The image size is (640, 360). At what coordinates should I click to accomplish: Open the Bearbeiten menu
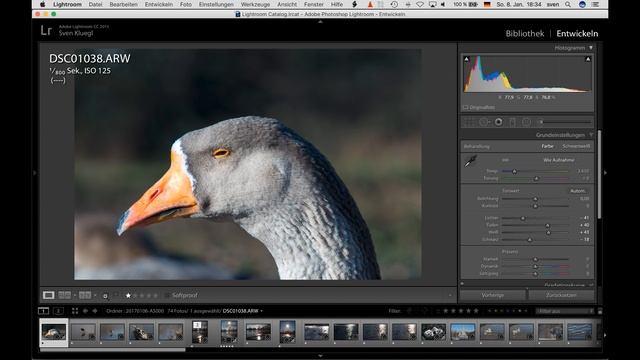click(123, 4)
